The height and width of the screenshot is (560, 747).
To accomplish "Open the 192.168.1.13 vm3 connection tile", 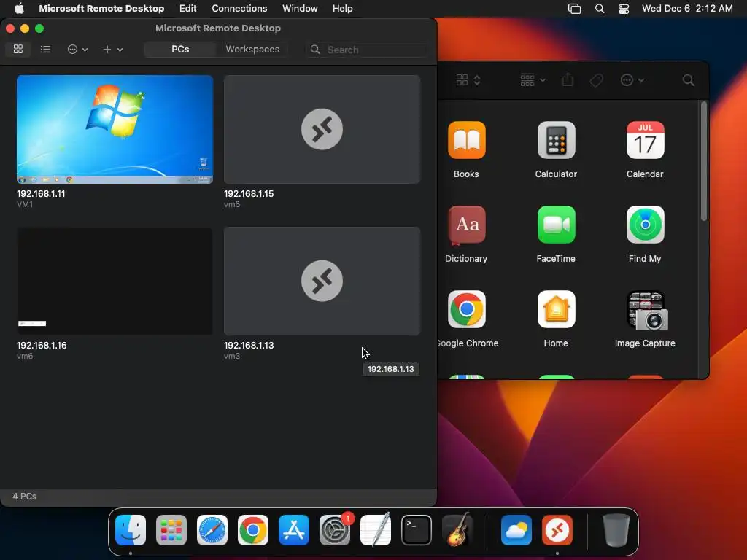I will click(x=322, y=281).
